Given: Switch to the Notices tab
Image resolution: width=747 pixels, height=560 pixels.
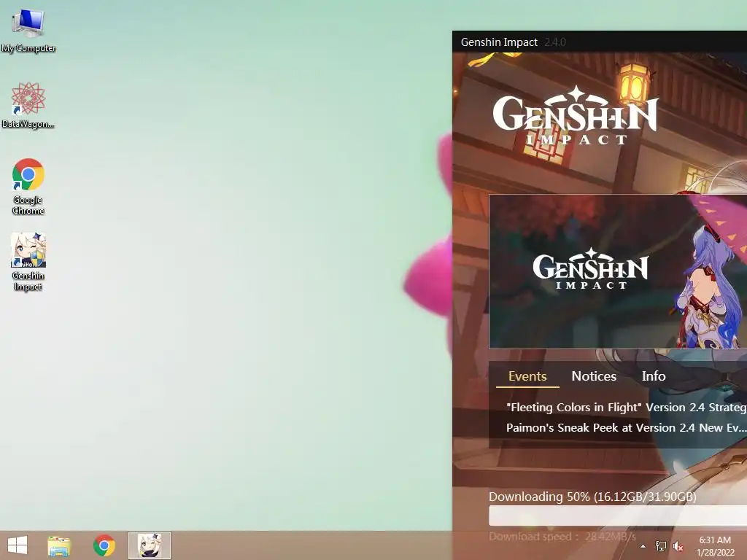Looking at the screenshot, I should (594, 376).
